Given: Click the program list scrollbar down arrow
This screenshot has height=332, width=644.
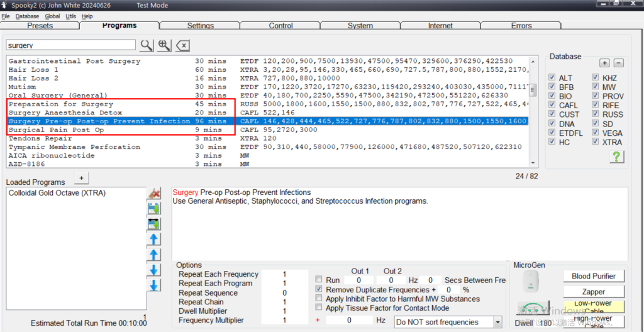Looking at the screenshot, I should [x=533, y=163].
